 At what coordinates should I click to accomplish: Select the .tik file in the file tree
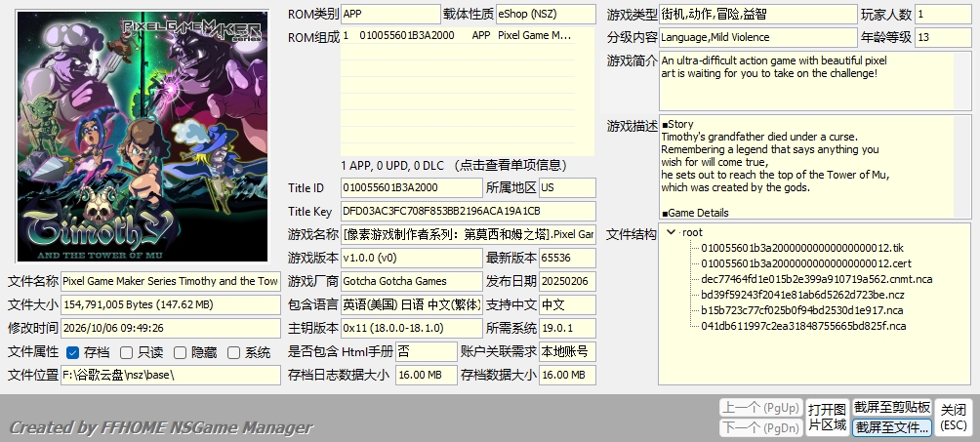[x=802, y=248]
